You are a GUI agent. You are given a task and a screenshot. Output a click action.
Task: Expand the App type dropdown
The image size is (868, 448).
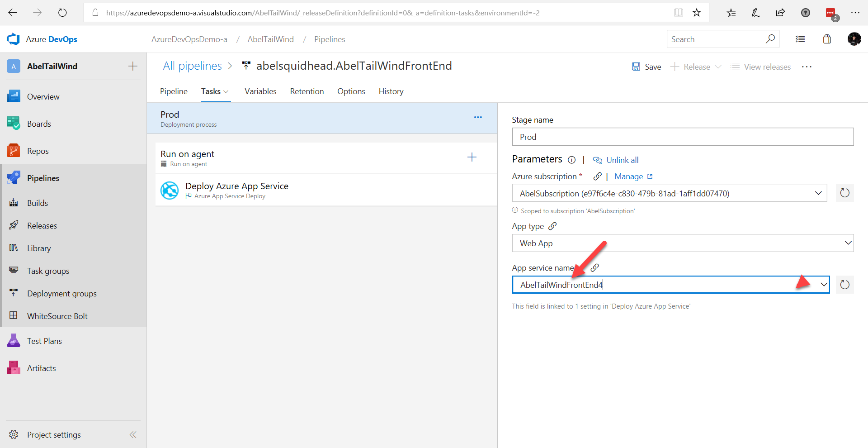(848, 243)
